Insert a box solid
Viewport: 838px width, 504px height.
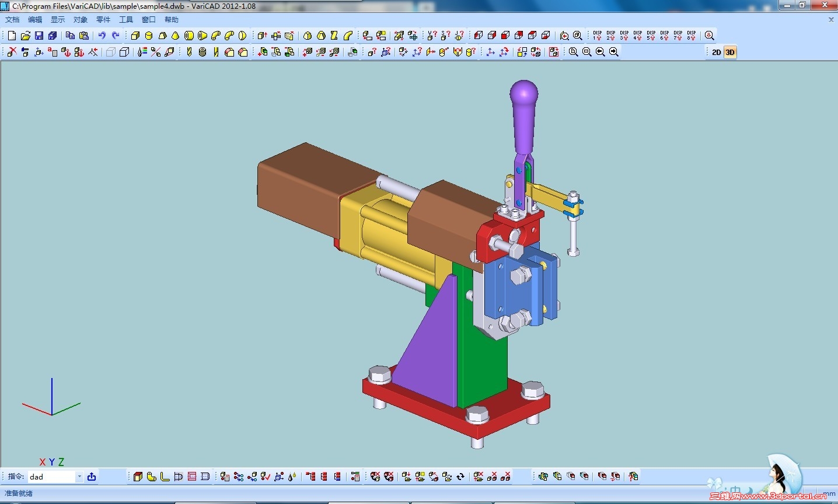click(x=135, y=36)
